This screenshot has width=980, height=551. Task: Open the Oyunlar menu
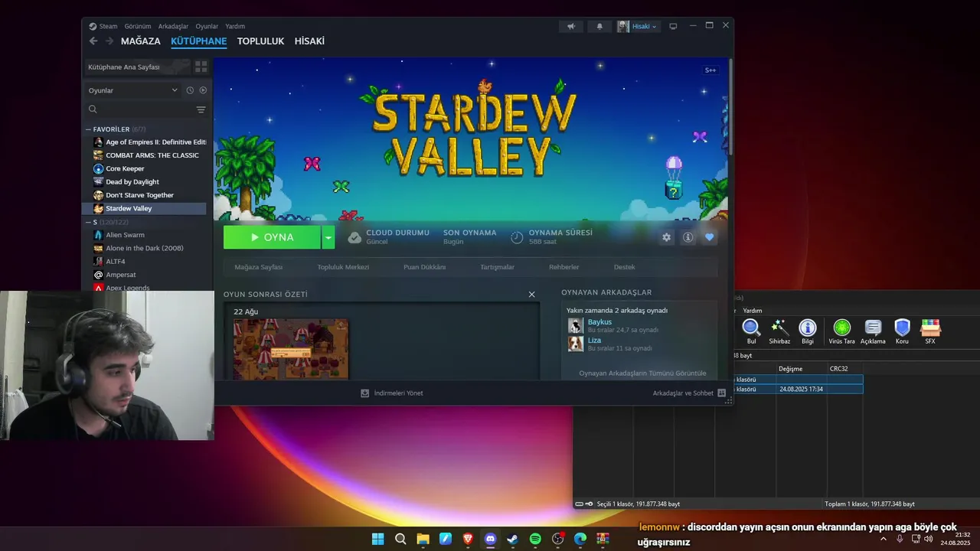pos(207,26)
